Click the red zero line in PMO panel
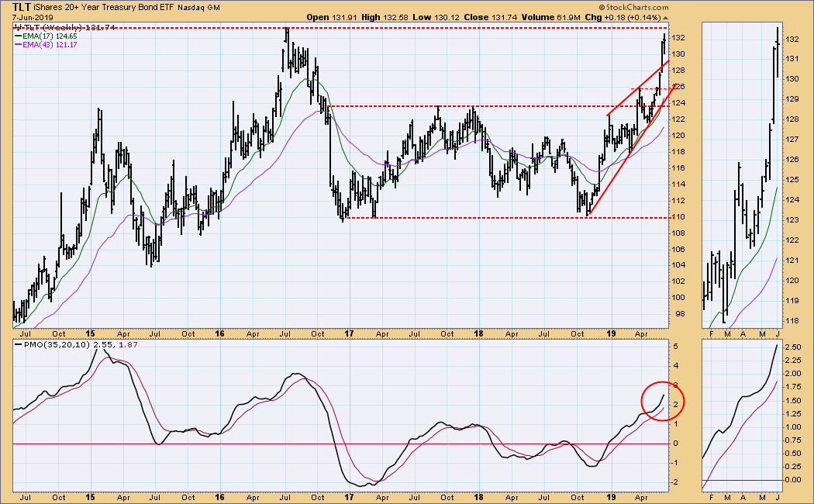The height and width of the screenshot is (504, 814). click(310, 444)
